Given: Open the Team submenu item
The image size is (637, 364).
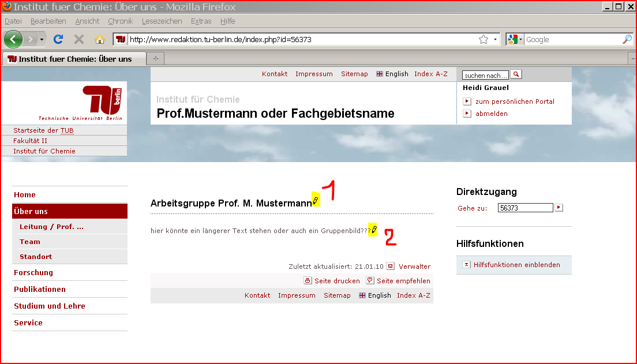Looking at the screenshot, I should (x=30, y=242).
